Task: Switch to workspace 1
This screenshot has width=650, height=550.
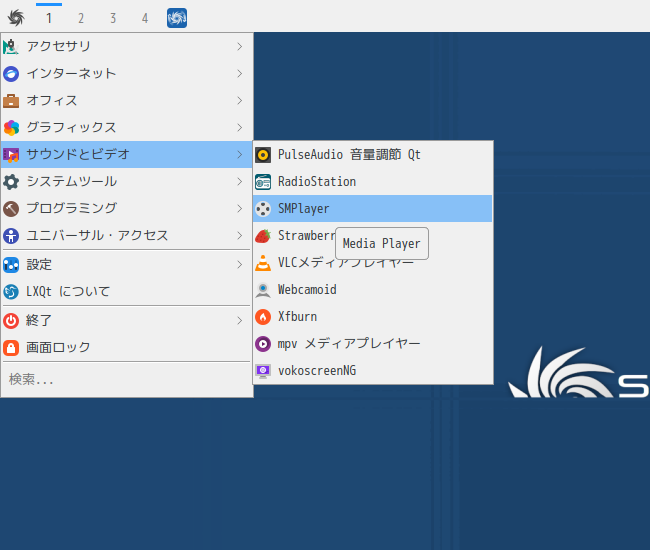Action: 49,18
